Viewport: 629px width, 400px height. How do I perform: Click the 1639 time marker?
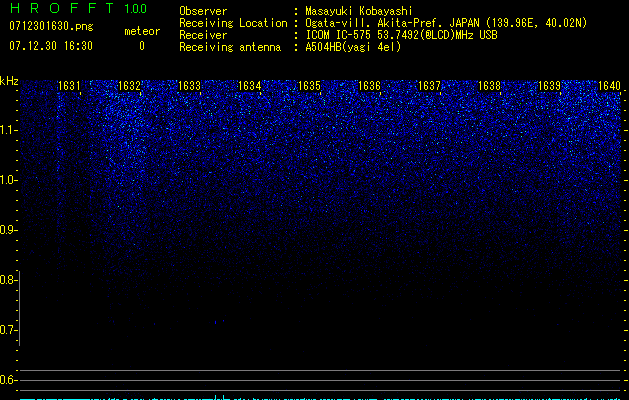pyautogui.click(x=549, y=86)
